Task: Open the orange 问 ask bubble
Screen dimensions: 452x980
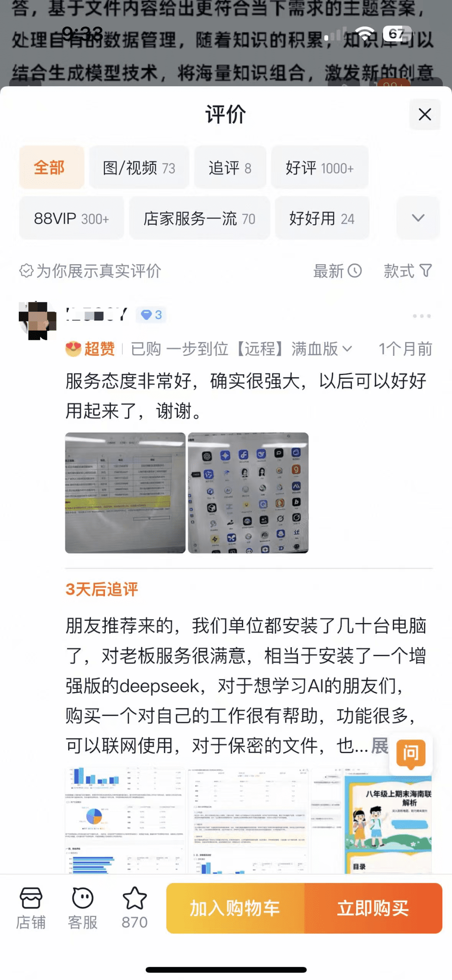Action: click(411, 754)
